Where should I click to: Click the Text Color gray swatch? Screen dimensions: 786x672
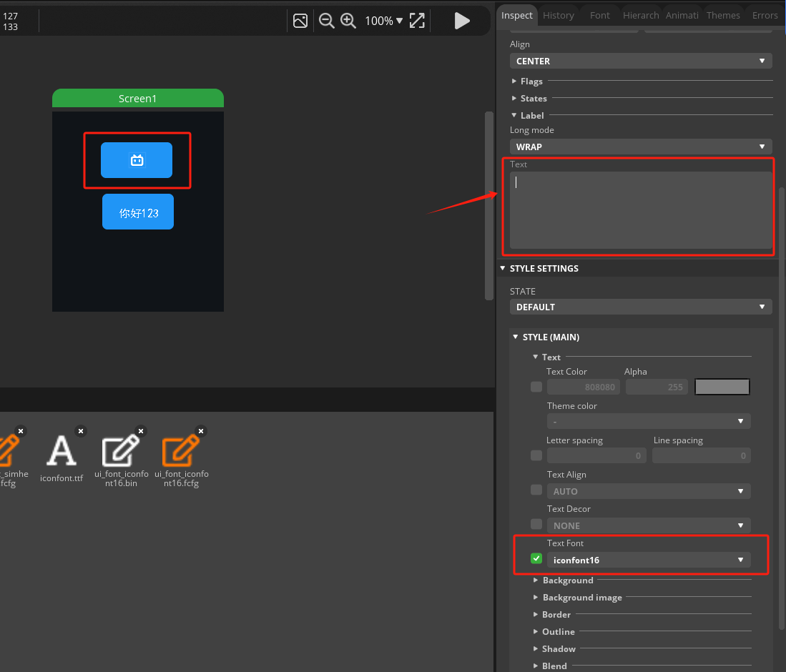pyautogui.click(x=722, y=387)
